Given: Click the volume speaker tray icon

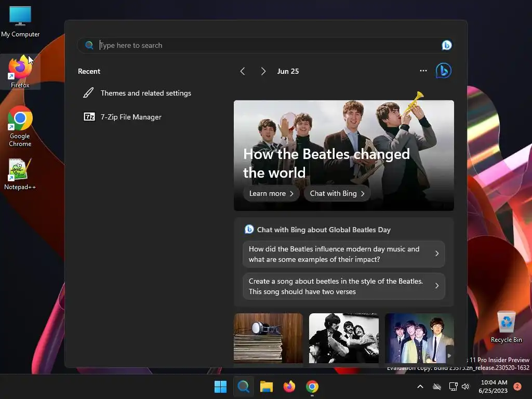Looking at the screenshot, I should [465, 387].
